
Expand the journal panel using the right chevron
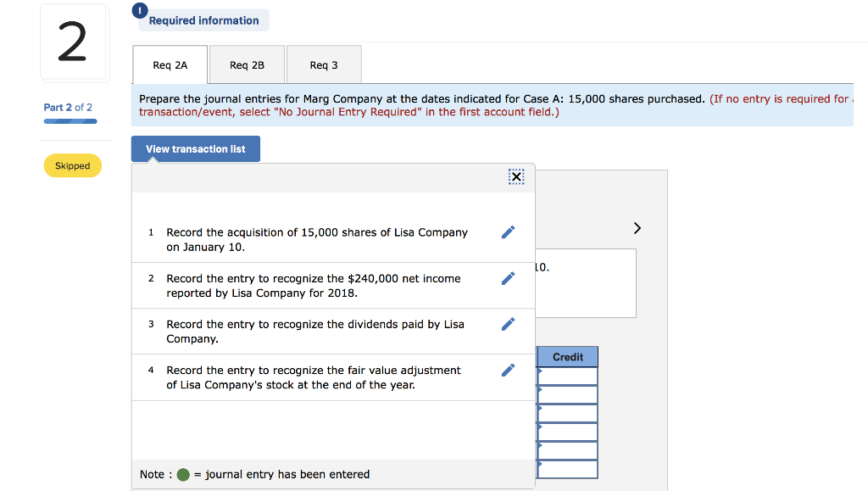coord(637,227)
